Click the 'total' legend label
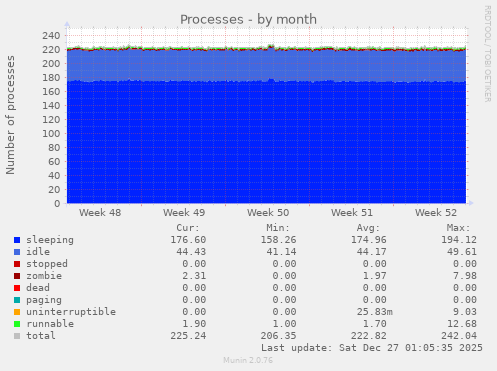The image size is (497, 371). pos(41,336)
